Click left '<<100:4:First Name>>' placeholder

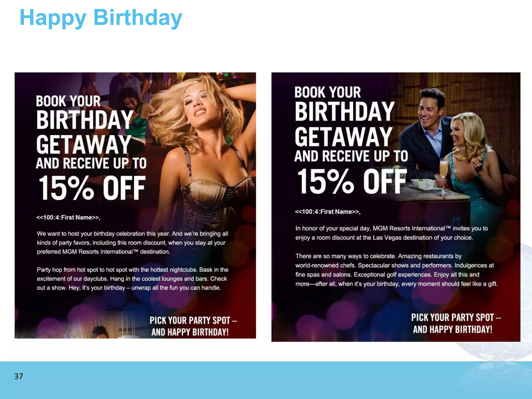pos(68,217)
